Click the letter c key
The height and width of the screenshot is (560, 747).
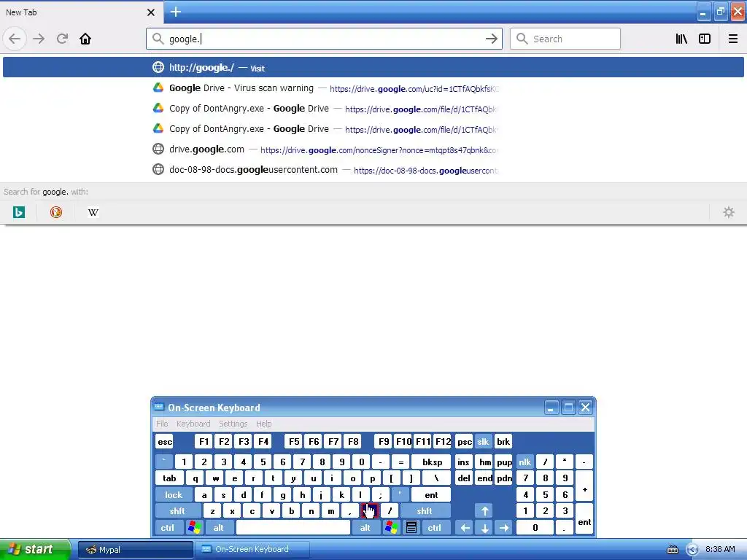point(252,511)
